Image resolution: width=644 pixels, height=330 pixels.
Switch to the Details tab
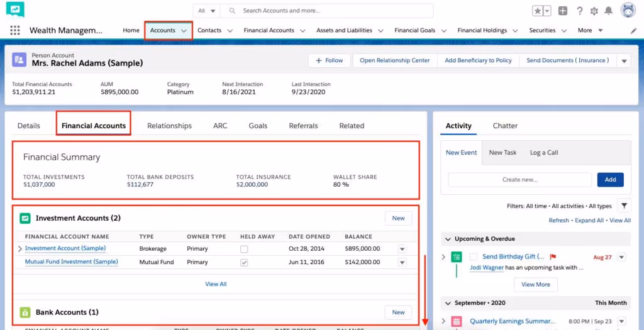point(29,126)
